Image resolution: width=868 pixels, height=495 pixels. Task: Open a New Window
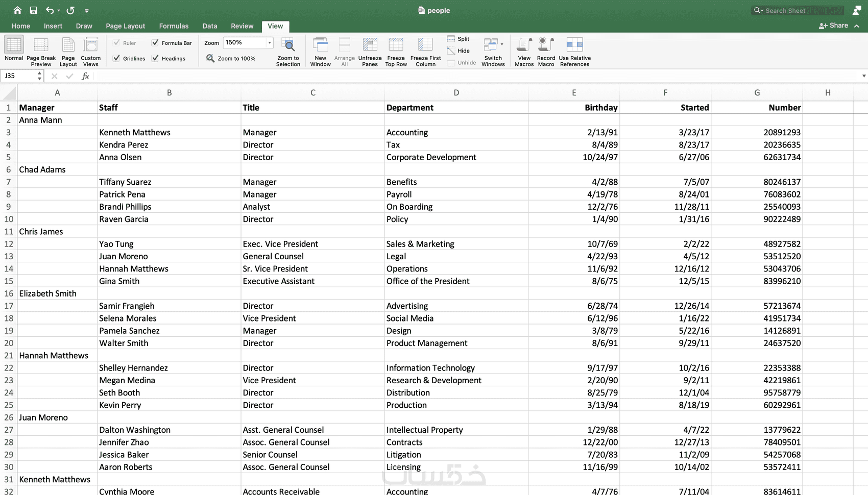point(320,52)
